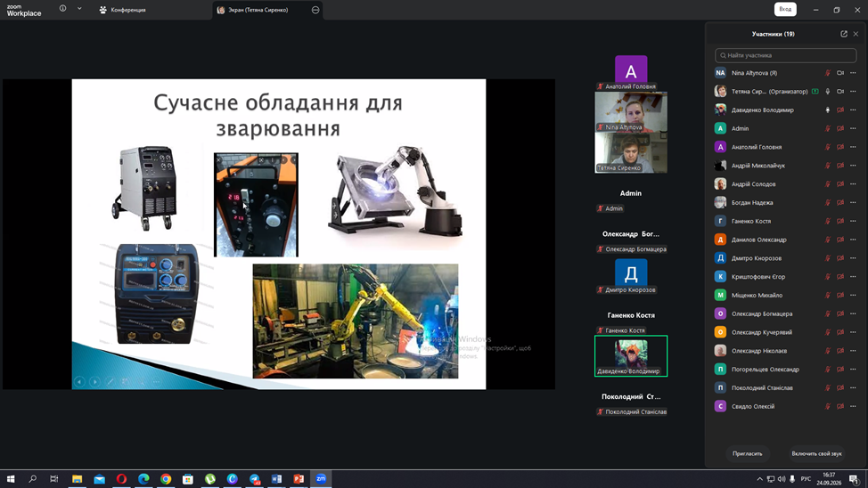Close the Участники panel
Screen dimensions: 868x488
[x=856, y=34]
